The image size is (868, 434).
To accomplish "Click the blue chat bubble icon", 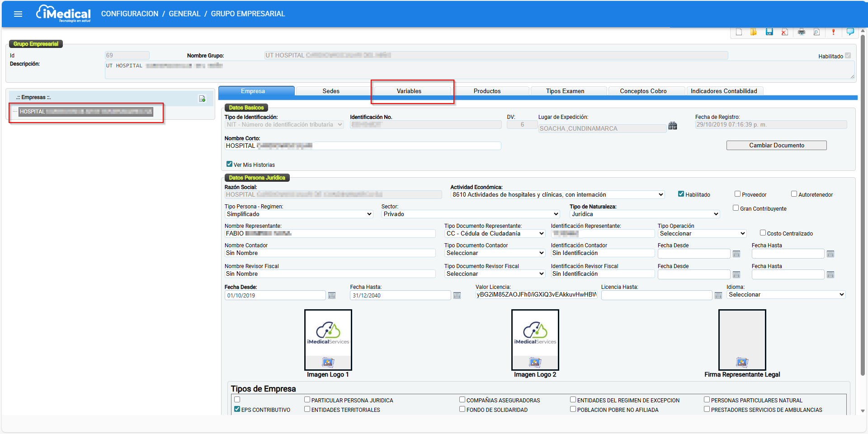I will click(850, 32).
